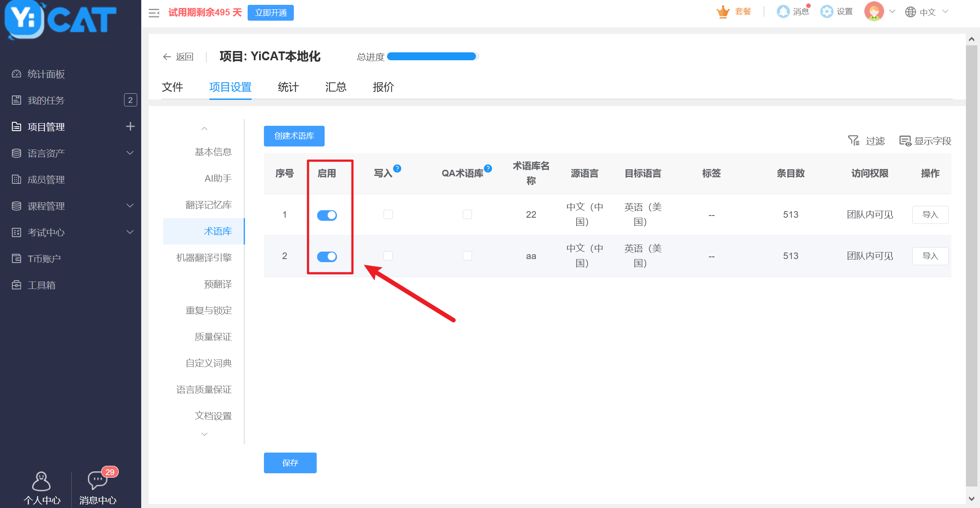980x508 pixels.
Task: Open the gear settings (设置) icon
Action: pyautogui.click(x=827, y=11)
